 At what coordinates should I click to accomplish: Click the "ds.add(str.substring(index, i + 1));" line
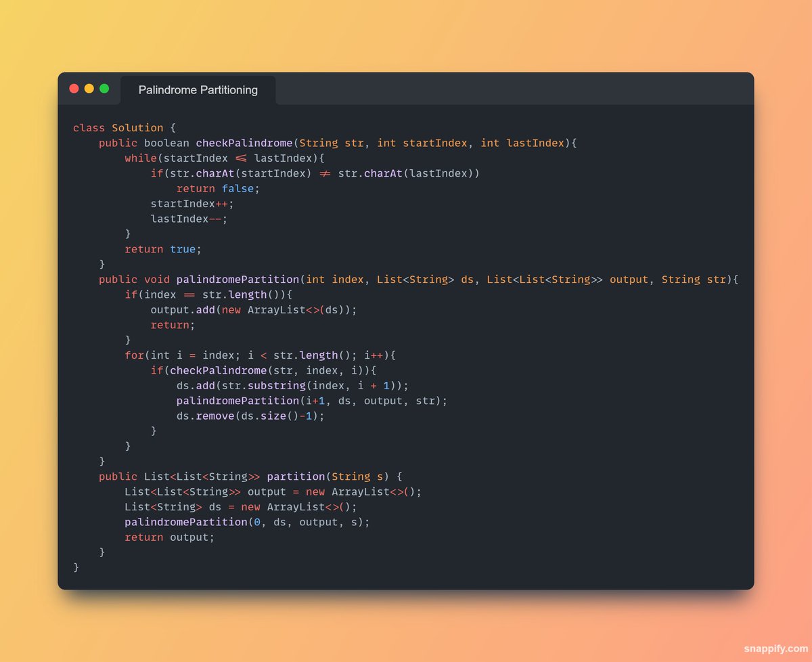click(x=292, y=386)
